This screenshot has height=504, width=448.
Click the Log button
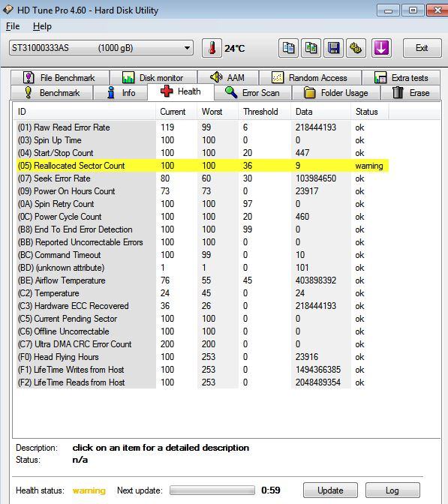[x=392, y=490]
